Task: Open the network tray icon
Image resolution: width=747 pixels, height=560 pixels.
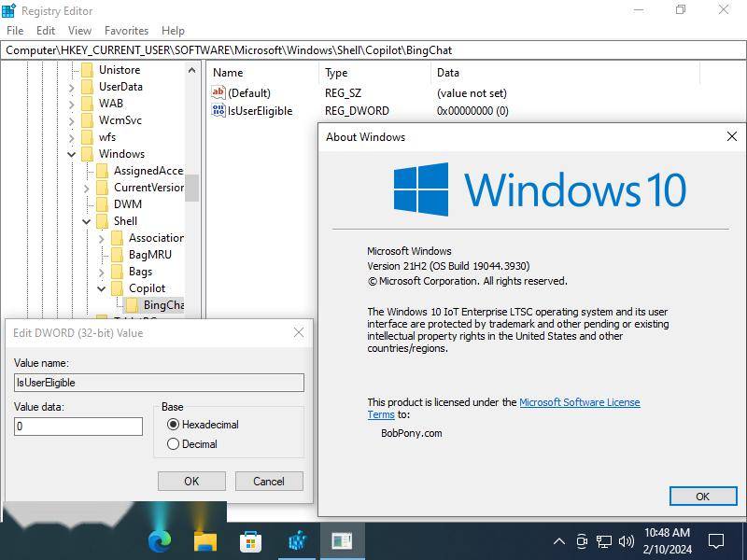Action: click(604, 541)
